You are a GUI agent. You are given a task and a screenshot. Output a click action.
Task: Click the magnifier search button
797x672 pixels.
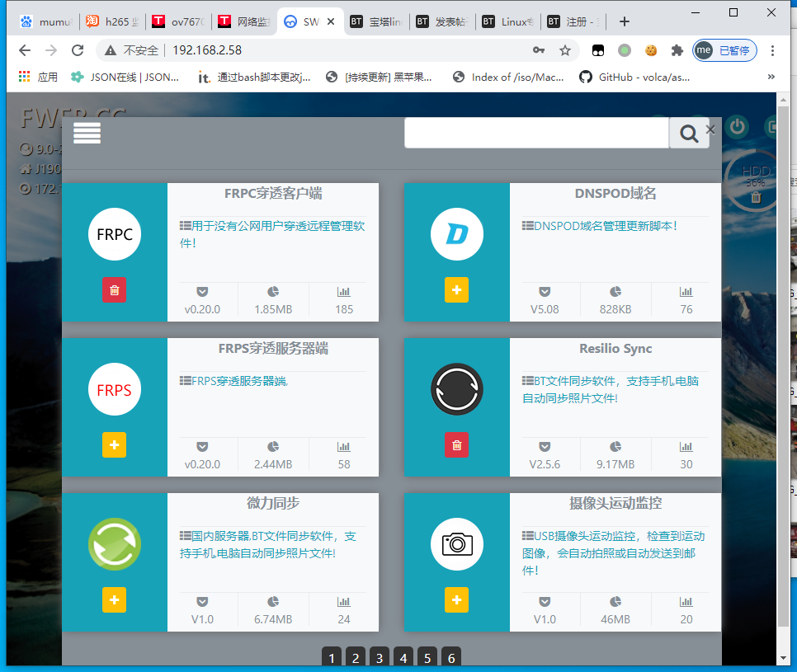point(688,134)
